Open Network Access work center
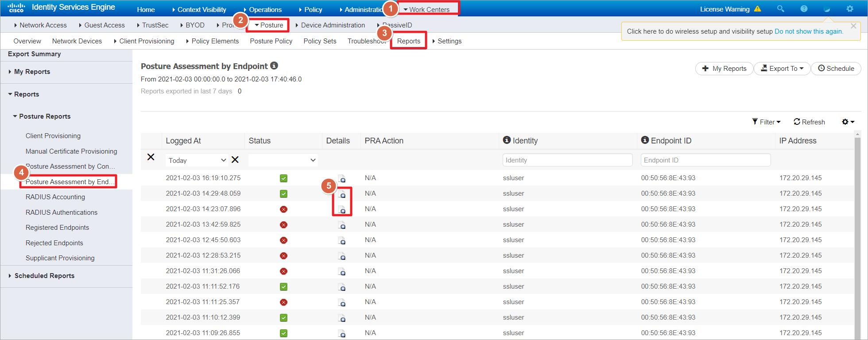 (x=40, y=25)
